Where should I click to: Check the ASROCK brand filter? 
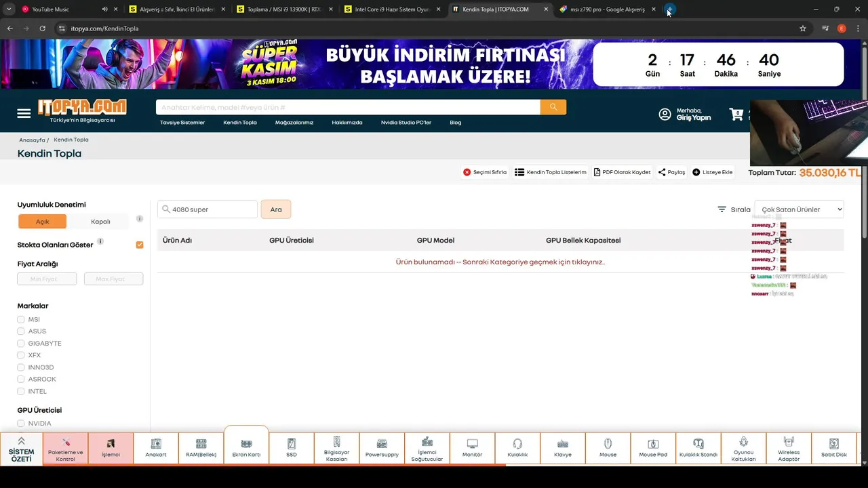pyautogui.click(x=21, y=380)
